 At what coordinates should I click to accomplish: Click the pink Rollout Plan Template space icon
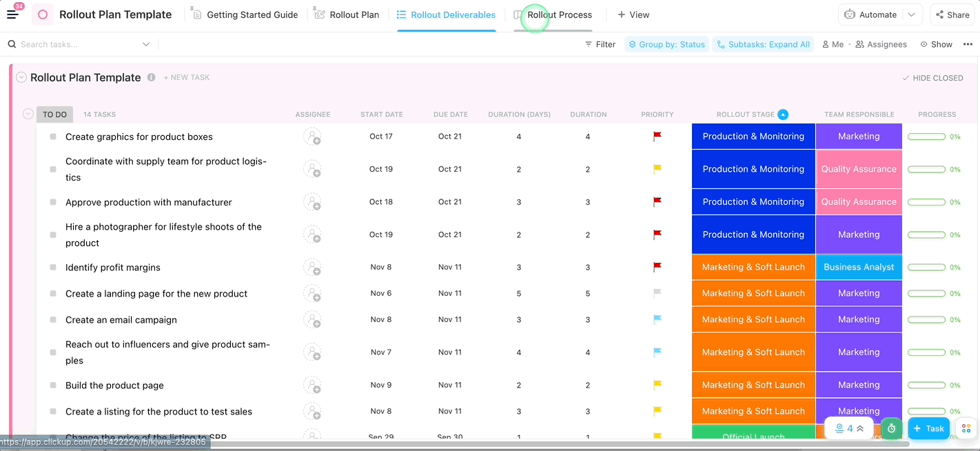[x=43, y=14]
